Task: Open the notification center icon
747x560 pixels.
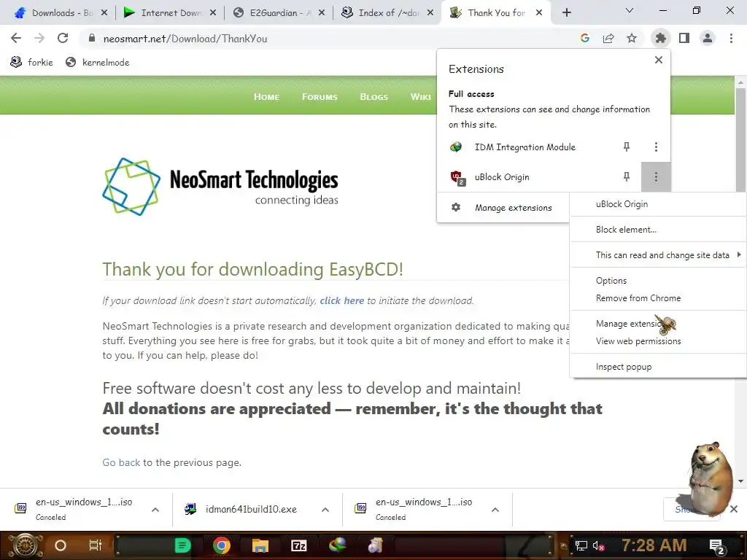Action: (x=717, y=547)
